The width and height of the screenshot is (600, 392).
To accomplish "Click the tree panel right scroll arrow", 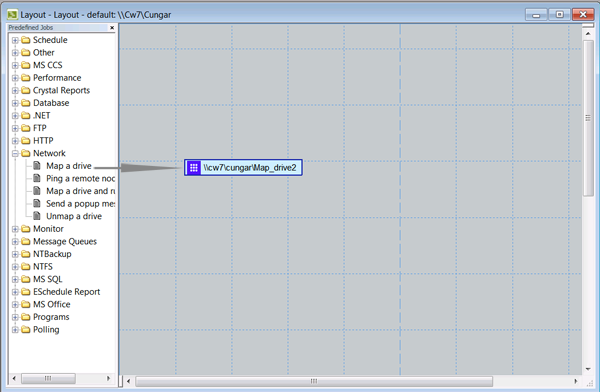I will [x=108, y=379].
